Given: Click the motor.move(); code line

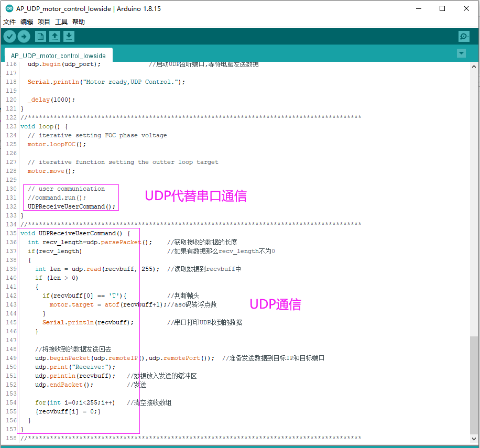Looking at the screenshot, I should (51, 171).
